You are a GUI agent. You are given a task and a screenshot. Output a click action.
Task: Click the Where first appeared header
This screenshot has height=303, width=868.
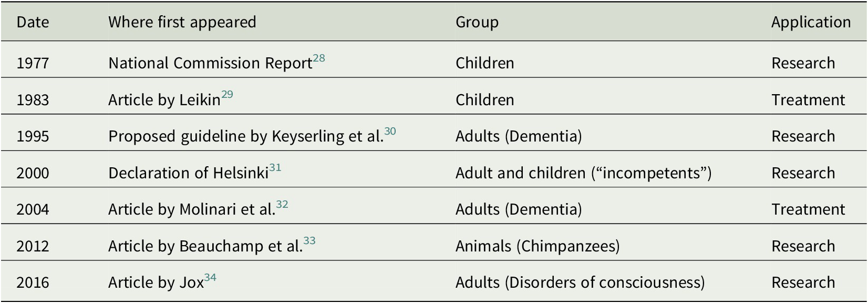click(182, 22)
